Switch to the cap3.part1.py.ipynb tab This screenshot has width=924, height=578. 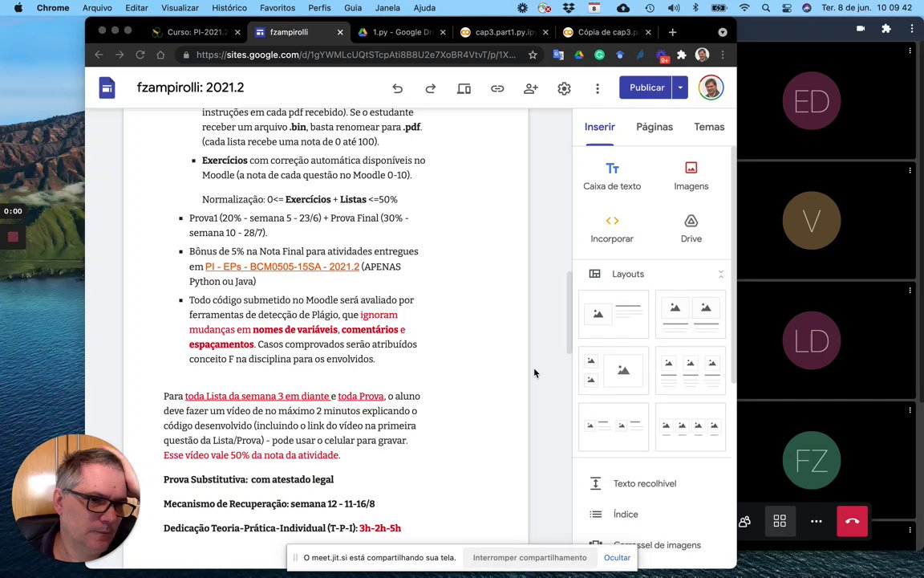tap(504, 32)
